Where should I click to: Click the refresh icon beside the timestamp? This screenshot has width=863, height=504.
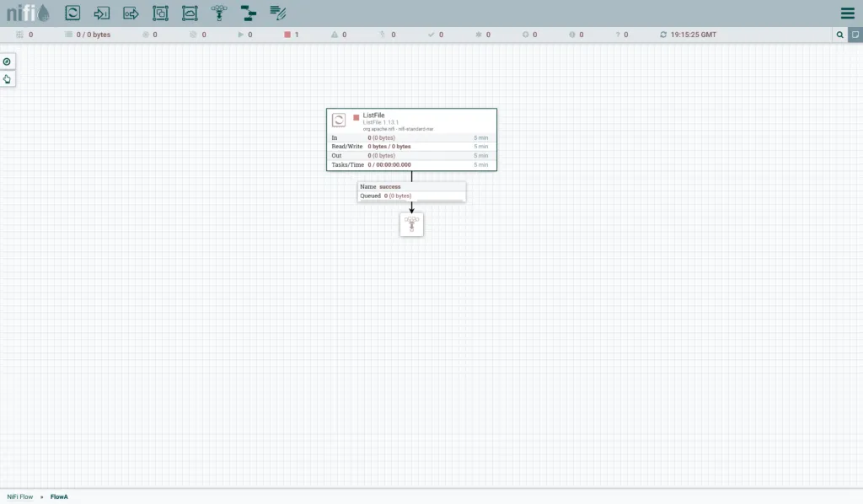[663, 35]
